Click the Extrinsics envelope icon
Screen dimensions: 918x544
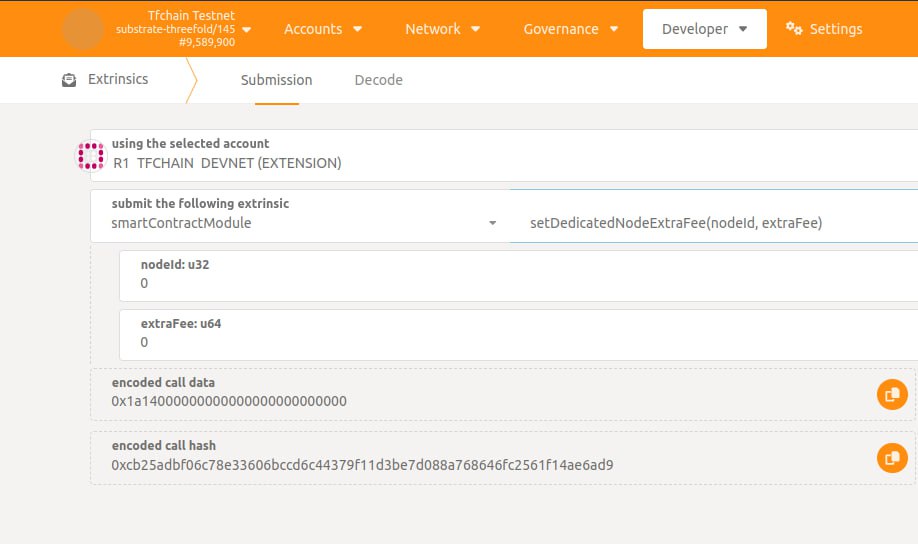(69, 80)
